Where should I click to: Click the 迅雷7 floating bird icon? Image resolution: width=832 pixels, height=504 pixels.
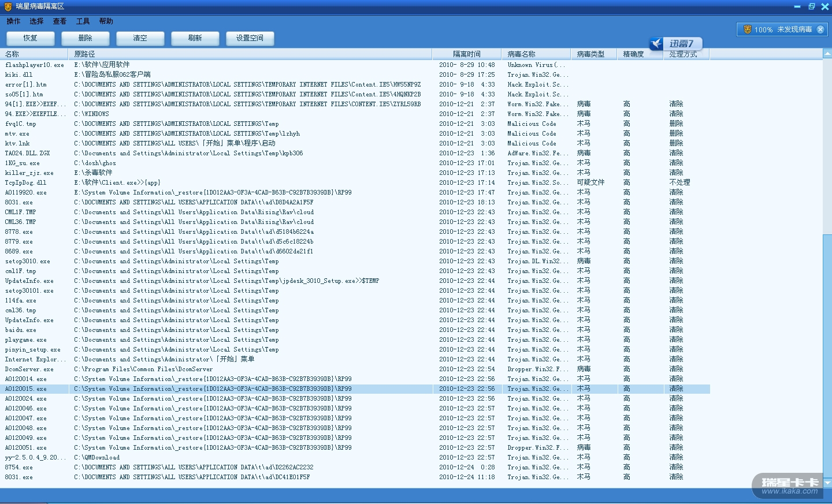(657, 44)
